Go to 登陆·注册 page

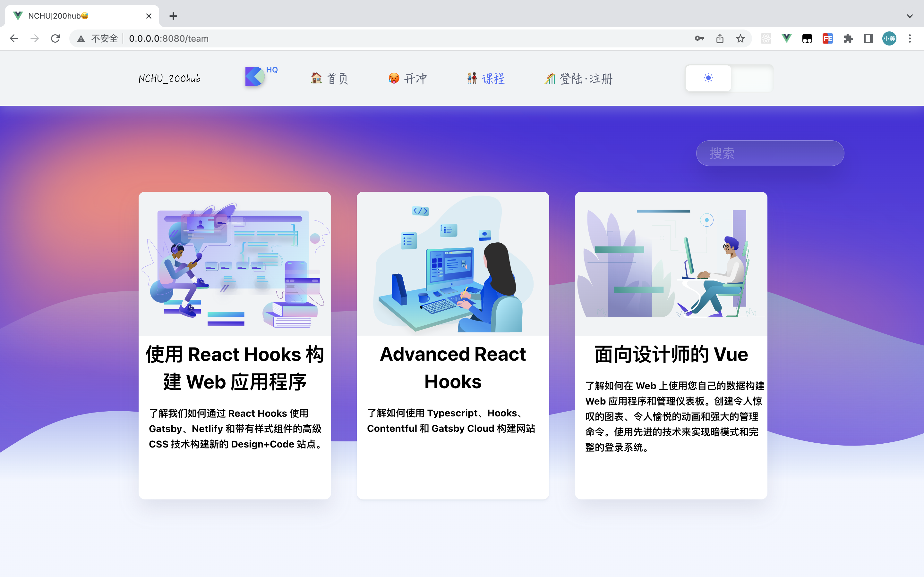(x=578, y=79)
